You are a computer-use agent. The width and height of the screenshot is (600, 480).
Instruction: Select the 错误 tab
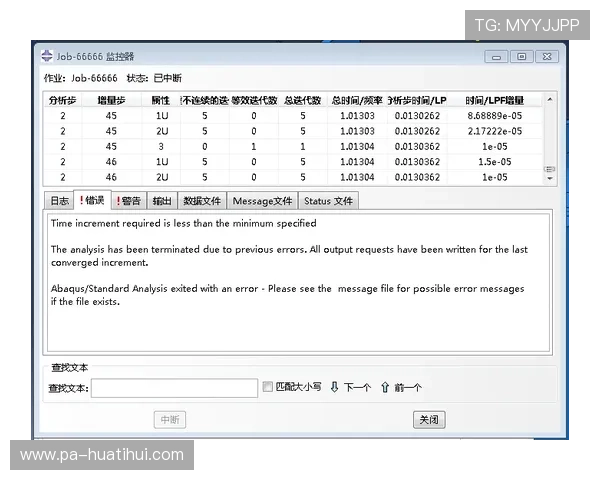pyautogui.click(x=92, y=201)
